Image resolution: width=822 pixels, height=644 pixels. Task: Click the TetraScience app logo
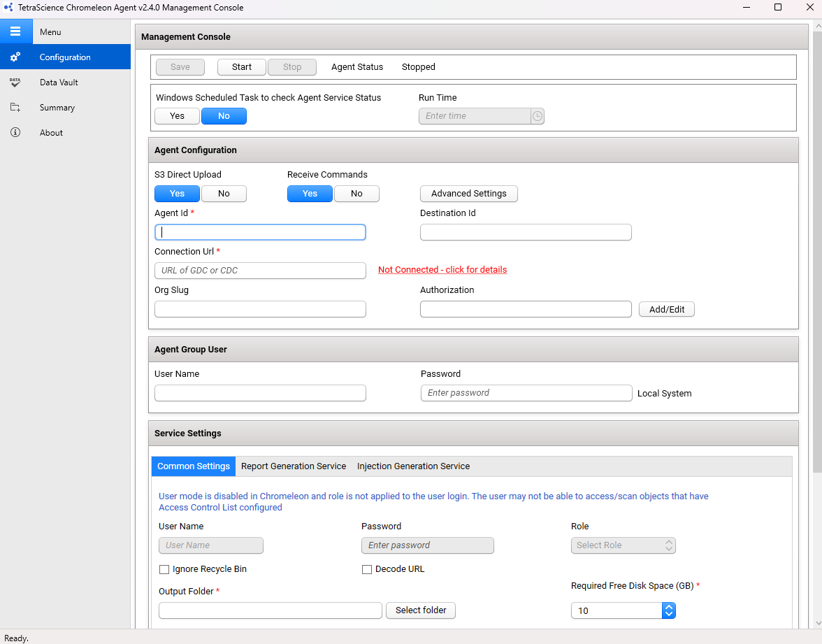8,7
